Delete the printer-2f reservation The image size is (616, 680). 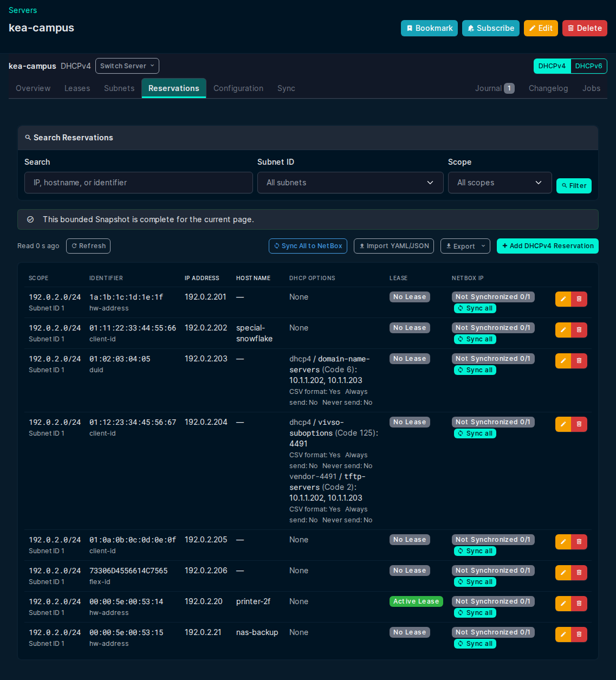(579, 604)
